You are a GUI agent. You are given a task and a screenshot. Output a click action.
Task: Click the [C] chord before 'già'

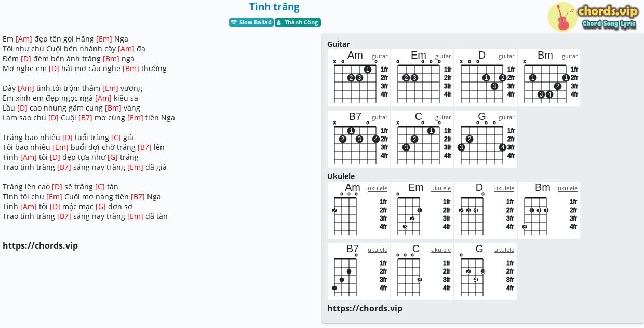(116, 138)
